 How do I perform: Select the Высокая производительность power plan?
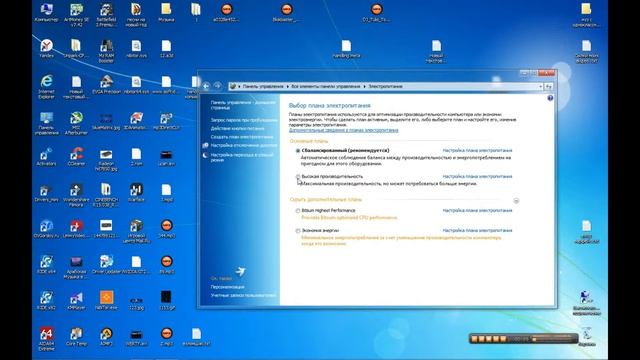pos(298,177)
